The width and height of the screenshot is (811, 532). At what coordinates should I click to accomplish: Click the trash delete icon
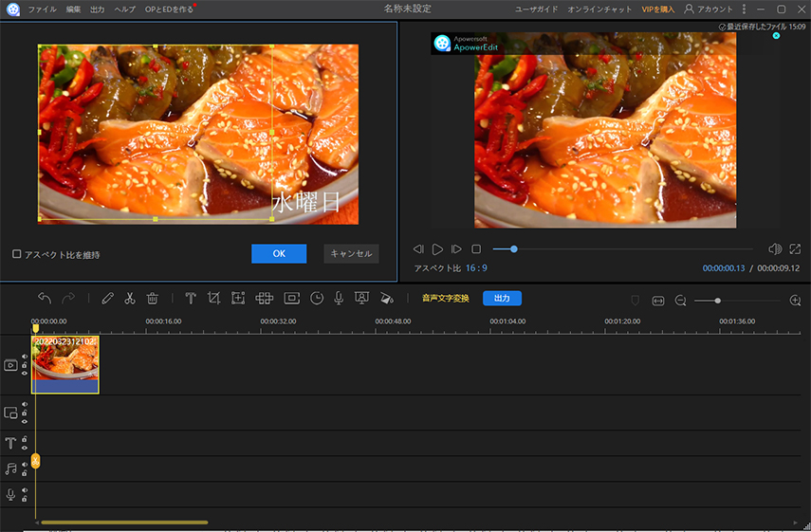click(x=152, y=298)
